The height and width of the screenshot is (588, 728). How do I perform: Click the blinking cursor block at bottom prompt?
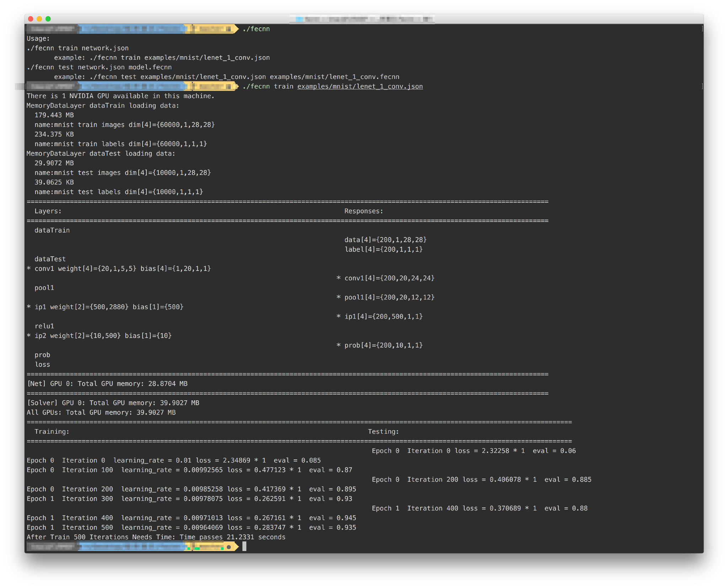pyautogui.click(x=244, y=547)
